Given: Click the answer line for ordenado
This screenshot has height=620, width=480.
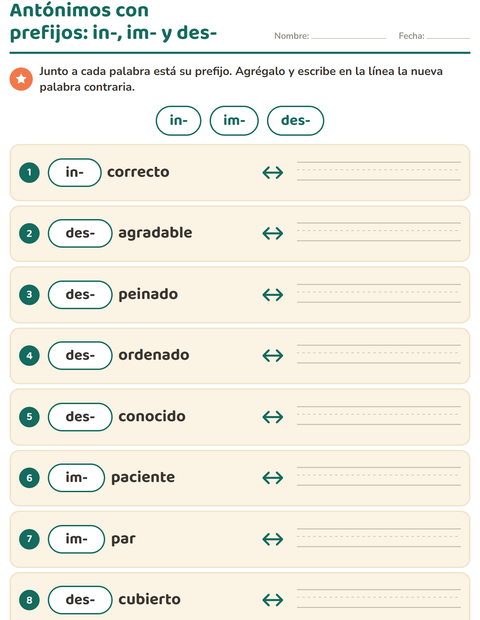Looking at the screenshot, I should 379,354.
